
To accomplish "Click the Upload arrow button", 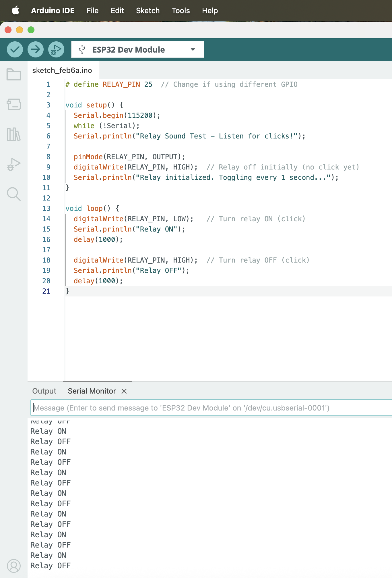I will pyautogui.click(x=36, y=49).
